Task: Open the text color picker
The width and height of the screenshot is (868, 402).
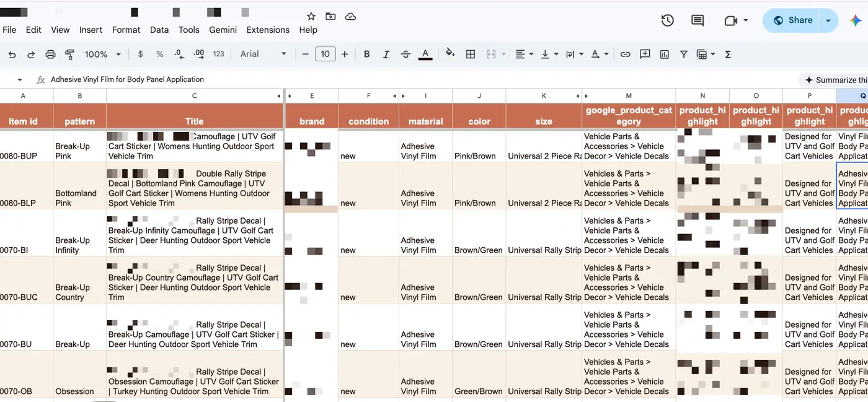Action: pos(425,55)
